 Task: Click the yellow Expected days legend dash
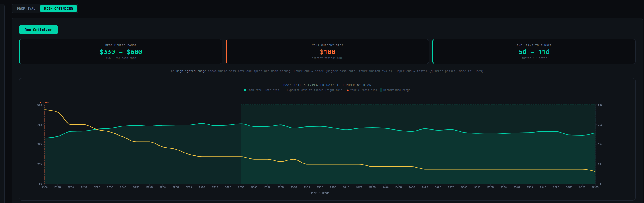pyautogui.click(x=285, y=90)
